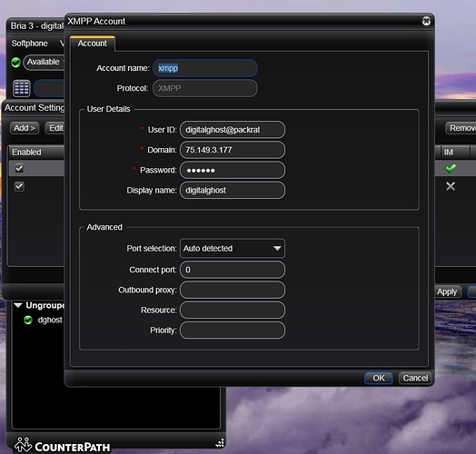Open the Softphone menu
Image resolution: width=476 pixels, height=454 pixels.
[29, 44]
